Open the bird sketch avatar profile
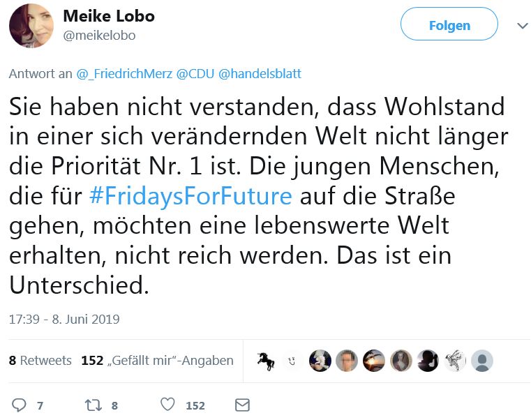 455,361
